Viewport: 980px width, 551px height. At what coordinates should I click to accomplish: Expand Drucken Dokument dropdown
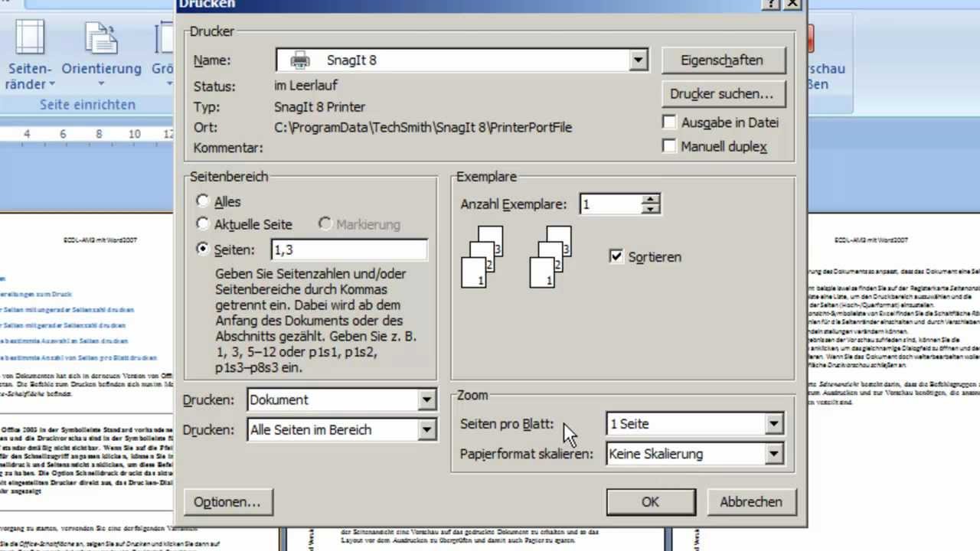click(x=427, y=399)
